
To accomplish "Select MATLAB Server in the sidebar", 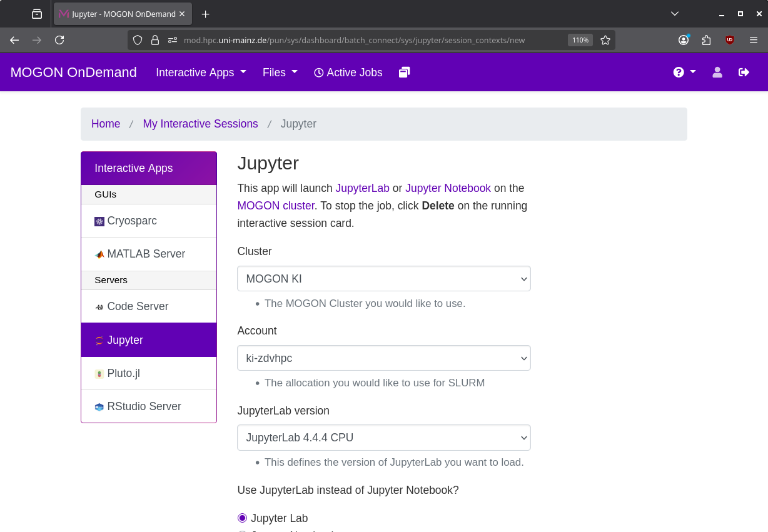I will click(149, 254).
